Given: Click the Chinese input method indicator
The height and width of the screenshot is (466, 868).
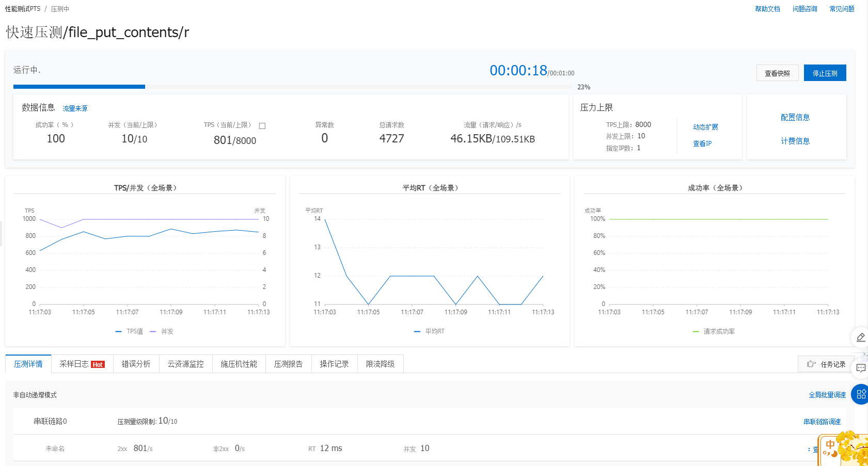Looking at the screenshot, I should pos(830,444).
